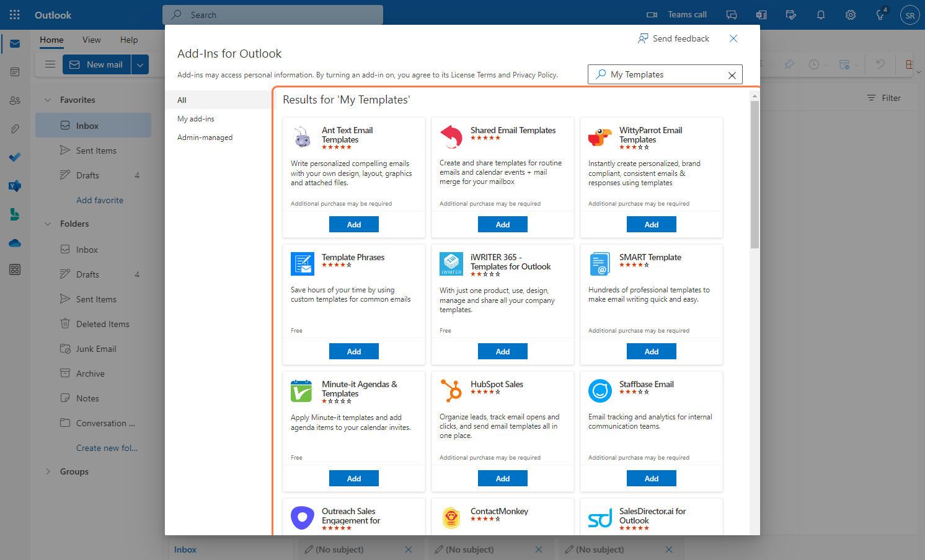Open the Yammer icon in left rail
This screenshot has width=925, height=560.
(15, 186)
